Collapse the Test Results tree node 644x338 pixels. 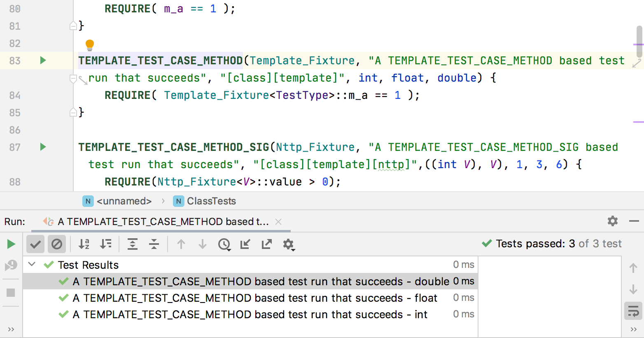click(32, 265)
